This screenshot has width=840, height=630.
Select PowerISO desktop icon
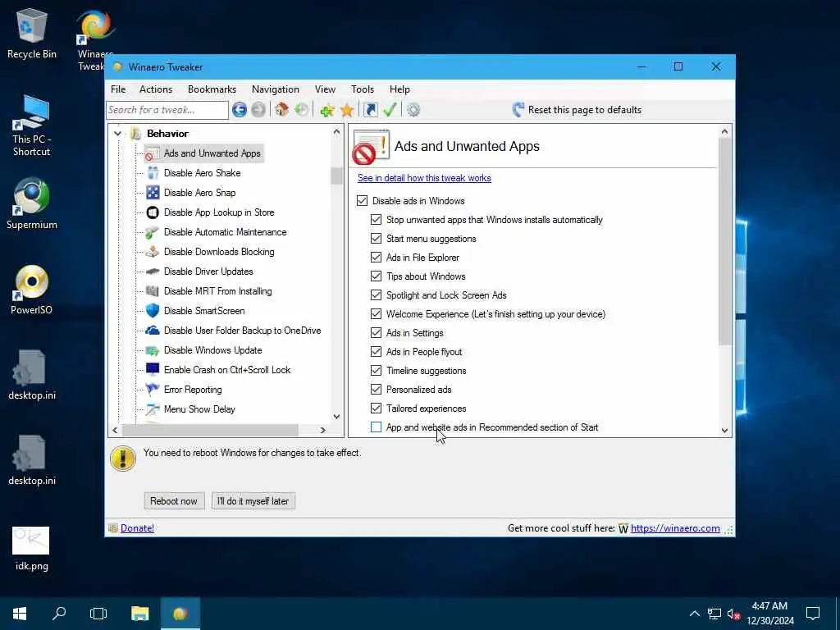click(x=32, y=290)
